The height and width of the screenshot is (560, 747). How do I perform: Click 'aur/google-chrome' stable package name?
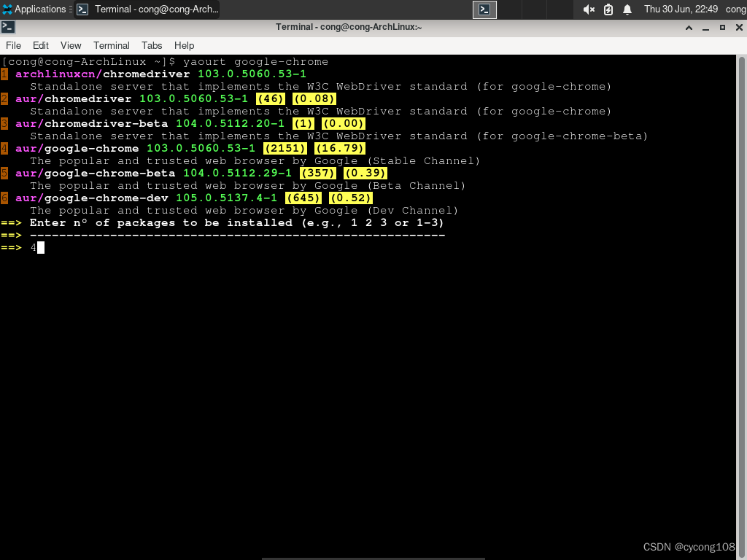77,149
